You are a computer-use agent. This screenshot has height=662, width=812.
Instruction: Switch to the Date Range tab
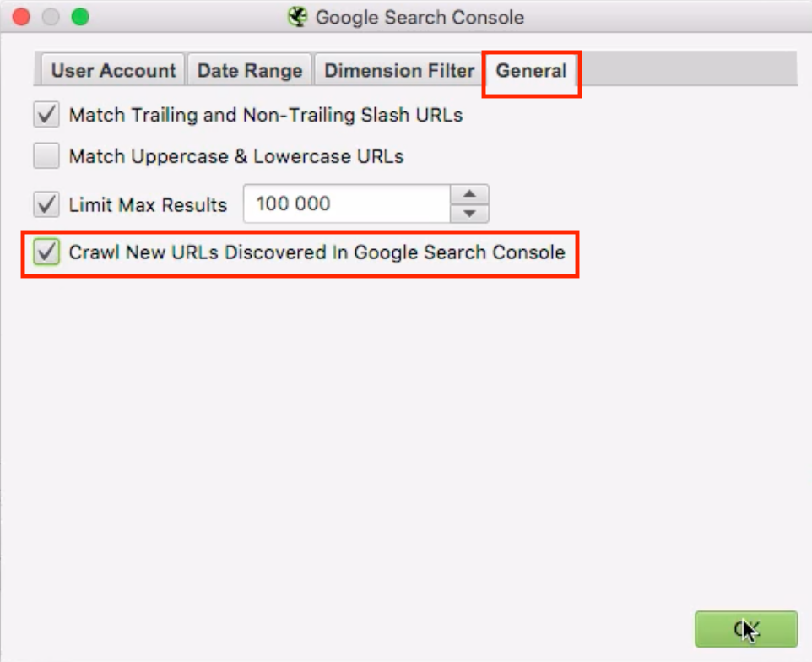pyautogui.click(x=250, y=70)
